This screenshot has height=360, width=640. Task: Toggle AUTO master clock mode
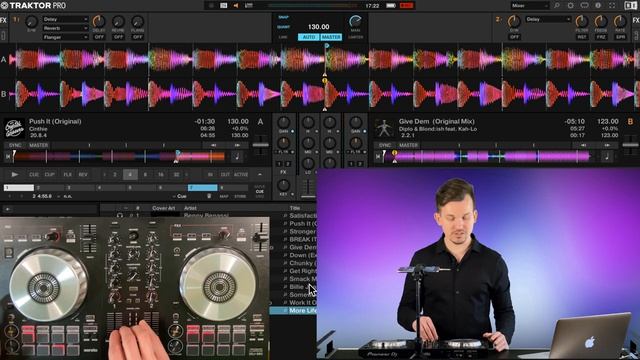point(309,37)
